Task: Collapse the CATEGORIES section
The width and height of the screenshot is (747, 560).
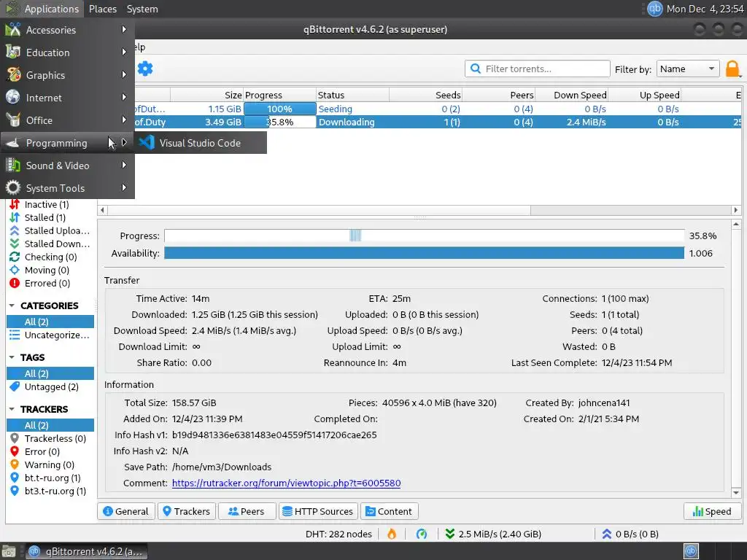Action: pos(12,306)
